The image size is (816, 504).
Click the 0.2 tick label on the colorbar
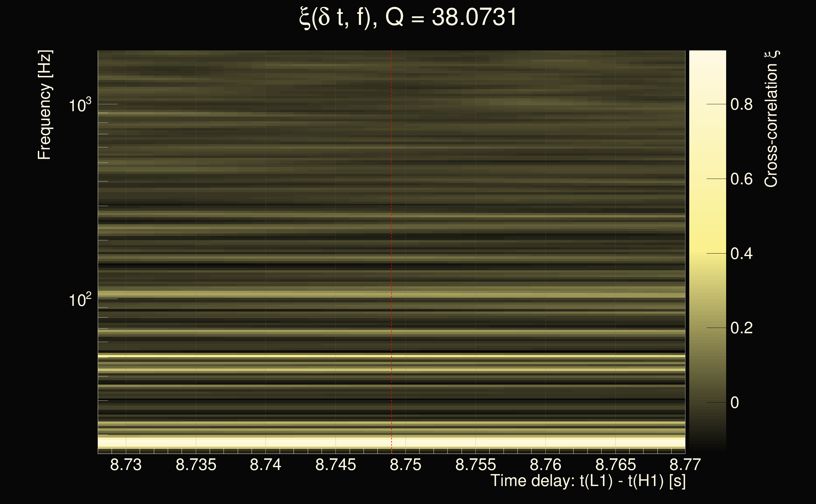[x=741, y=328]
